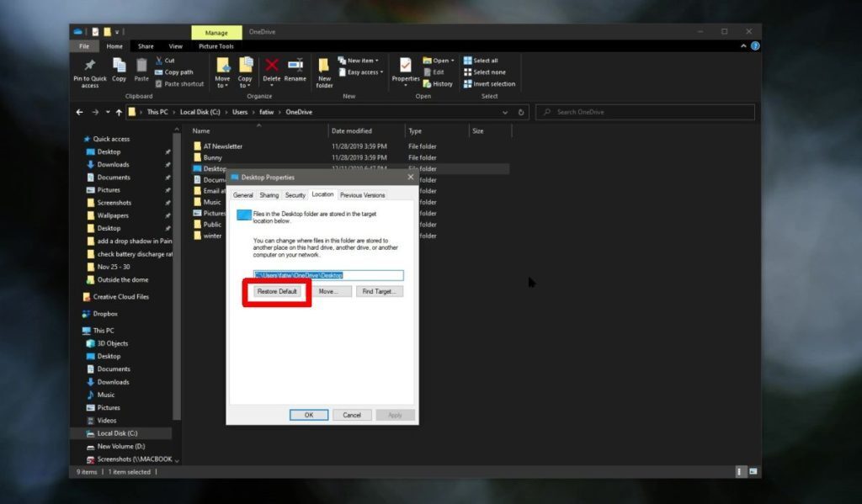
Task: Create a New folder using the ribbon icon
Action: click(x=326, y=72)
